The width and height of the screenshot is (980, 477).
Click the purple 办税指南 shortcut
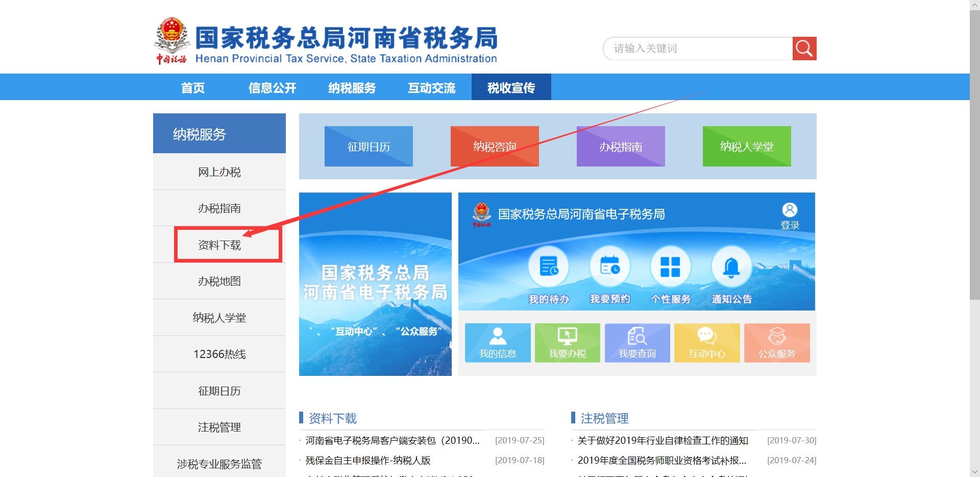point(620,147)
